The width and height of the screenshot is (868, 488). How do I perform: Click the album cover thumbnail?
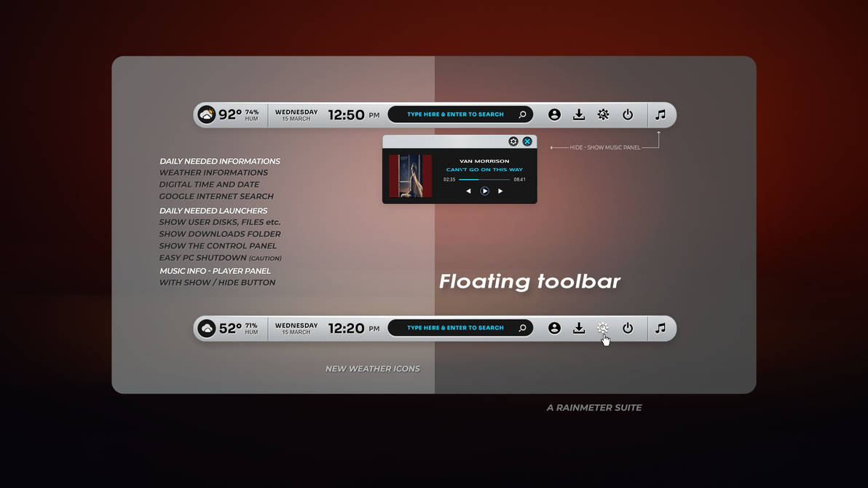coord(410,176)
